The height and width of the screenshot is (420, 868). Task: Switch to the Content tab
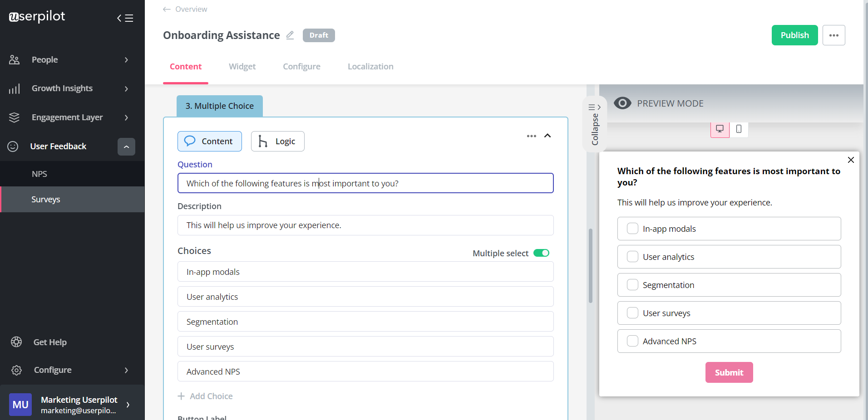coord(186,67)
